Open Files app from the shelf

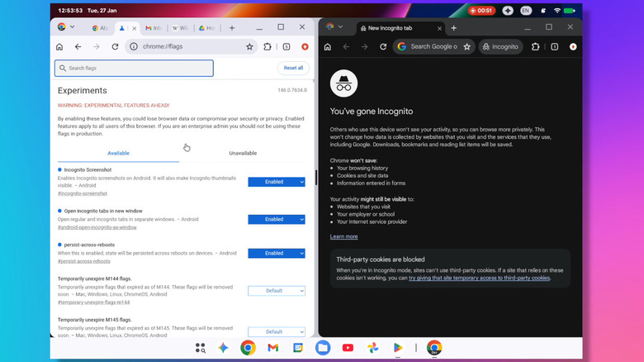pyautogui.click(x=323, y=348)
